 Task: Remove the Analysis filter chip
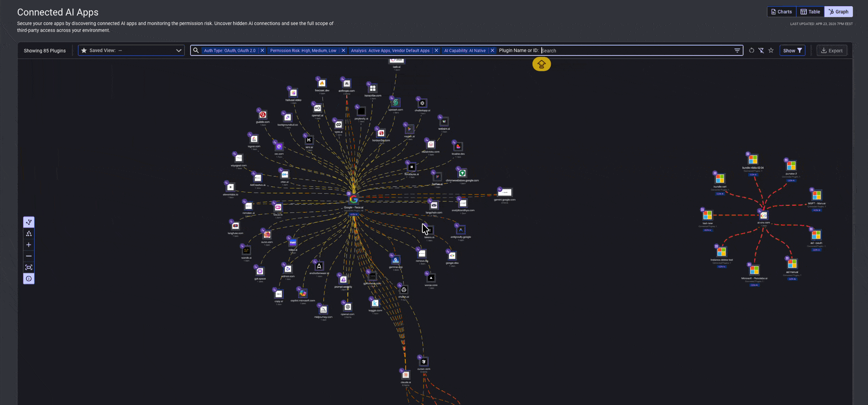[436, 50]
